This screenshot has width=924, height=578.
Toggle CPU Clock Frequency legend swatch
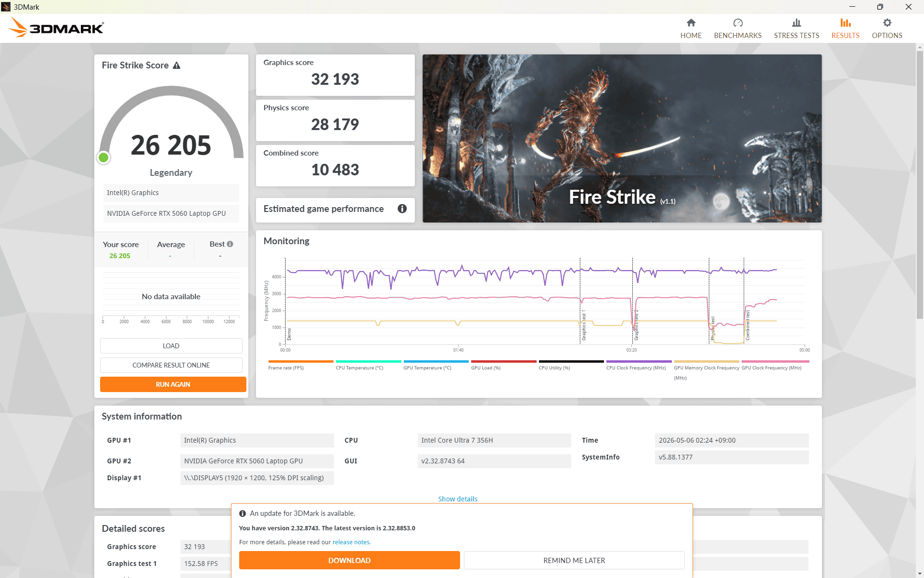point(639,361)
